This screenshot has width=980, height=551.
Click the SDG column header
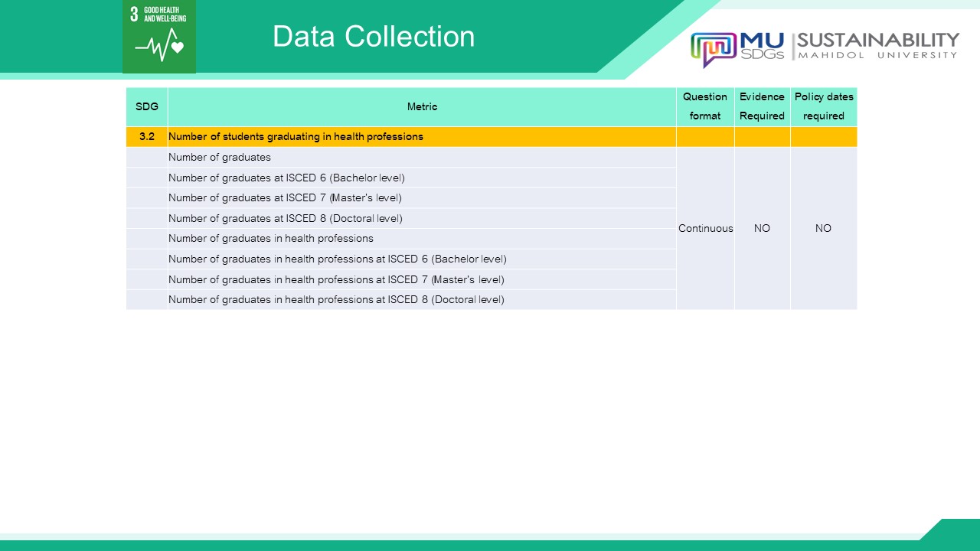click(147, 107)
